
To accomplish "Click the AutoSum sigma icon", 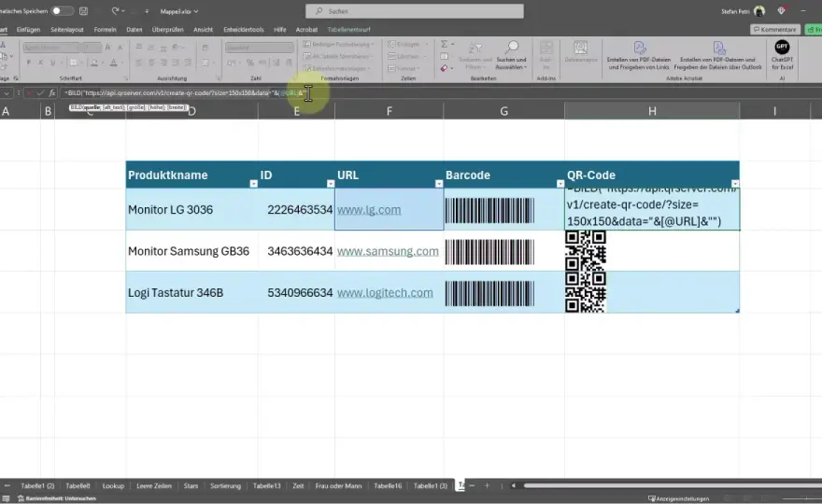I will [444, 44].
